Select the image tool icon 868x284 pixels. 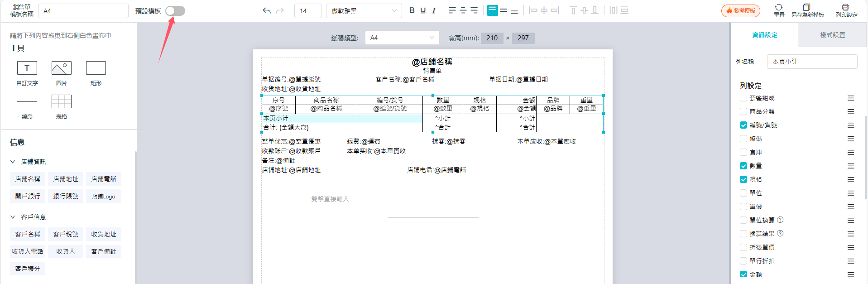pos(62,68)
